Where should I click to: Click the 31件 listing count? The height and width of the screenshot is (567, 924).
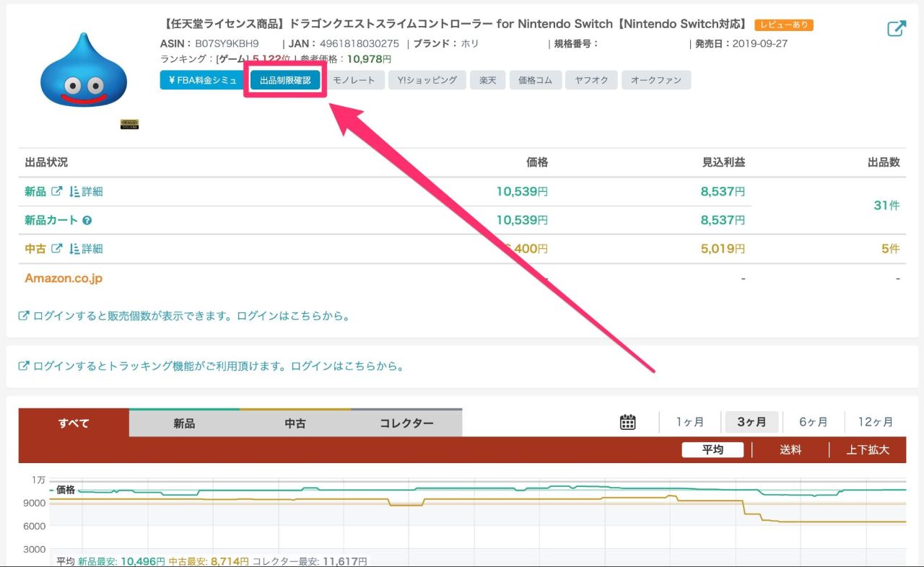click(886, 206)
